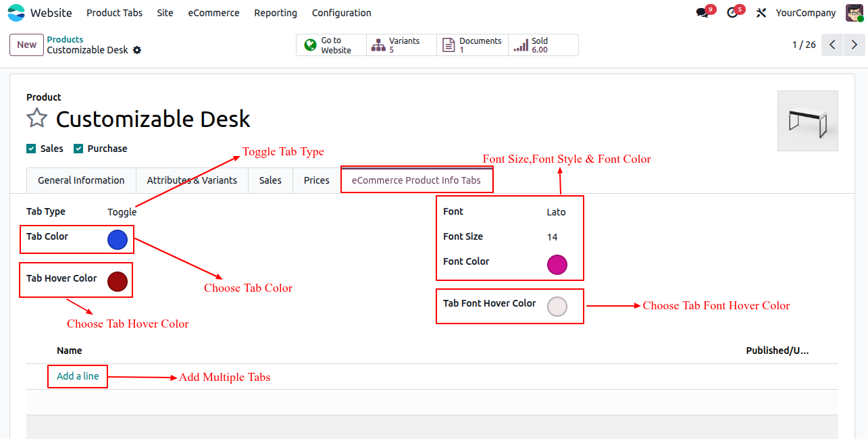Open the Product Tabs menu
The image size is (868, 439).
tap(114, 13)
